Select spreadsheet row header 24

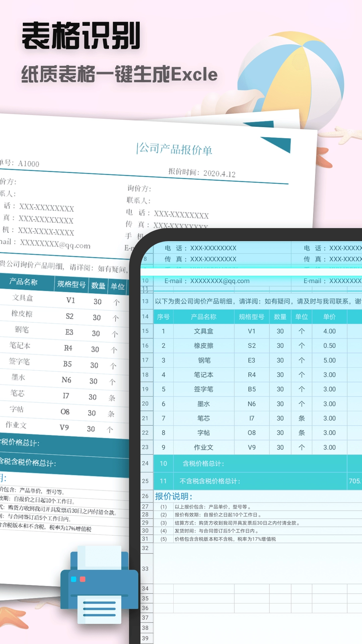(145, 463)
